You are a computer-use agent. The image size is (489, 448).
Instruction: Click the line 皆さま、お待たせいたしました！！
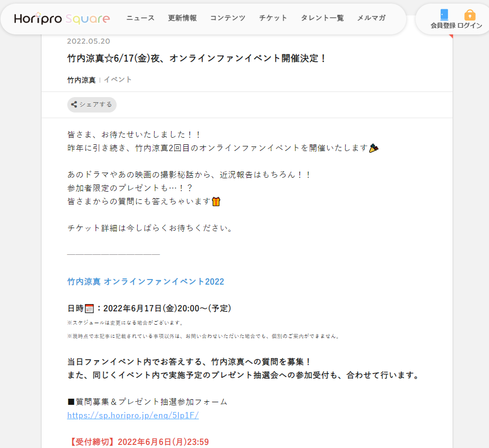coord(135,135)
